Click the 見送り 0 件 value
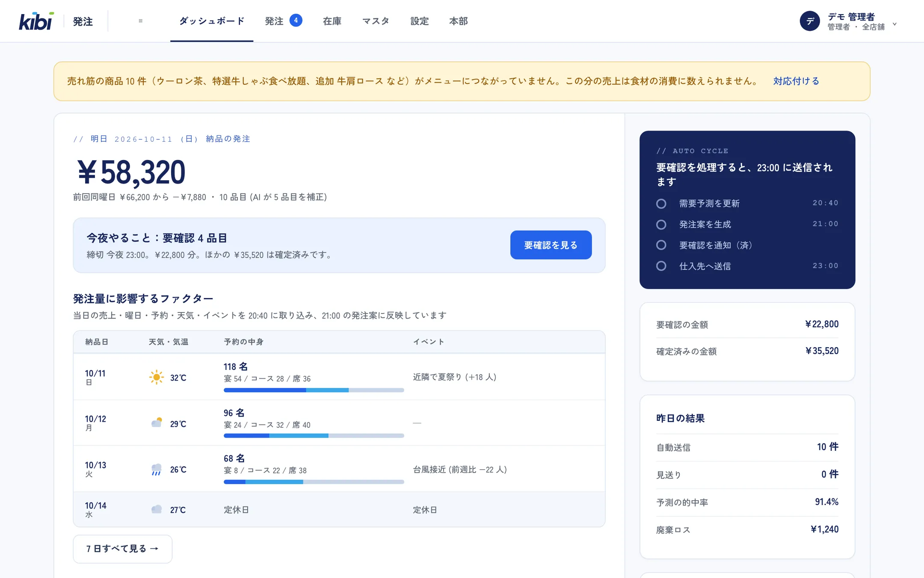Screen dimensions: 924x578 tap(829, 474)
